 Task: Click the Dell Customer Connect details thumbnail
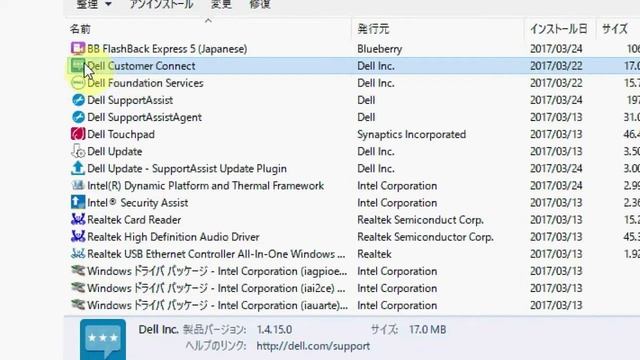[x=103, y=339]
